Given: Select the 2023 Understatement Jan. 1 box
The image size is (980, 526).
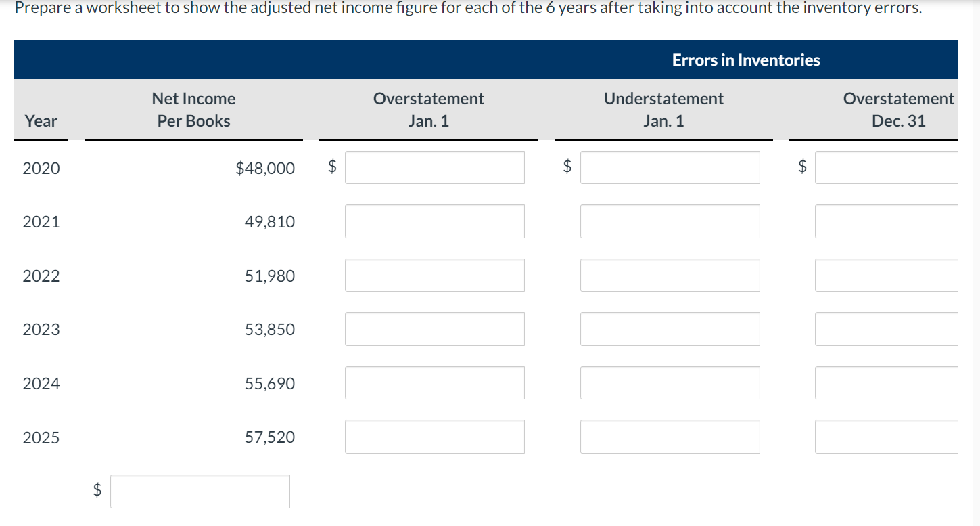Looking at the screenshot, I should (x=670, y=329).
